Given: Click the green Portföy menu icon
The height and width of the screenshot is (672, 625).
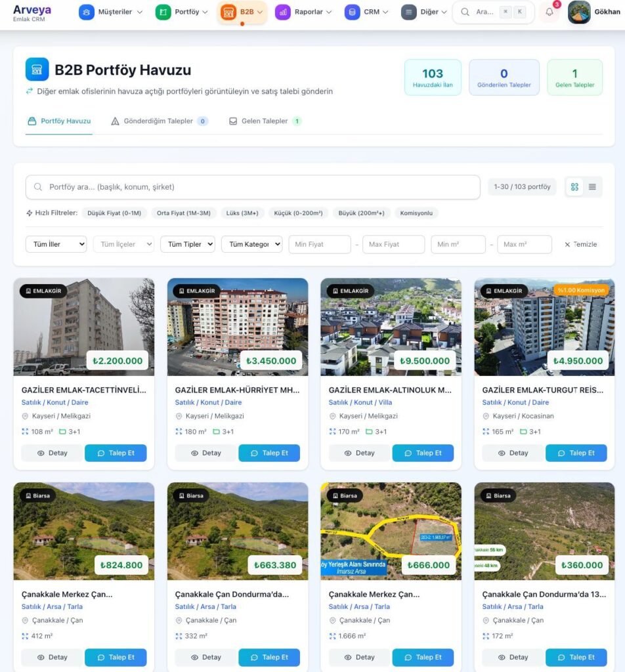Looking at the screenshot, I should [163, 12].
